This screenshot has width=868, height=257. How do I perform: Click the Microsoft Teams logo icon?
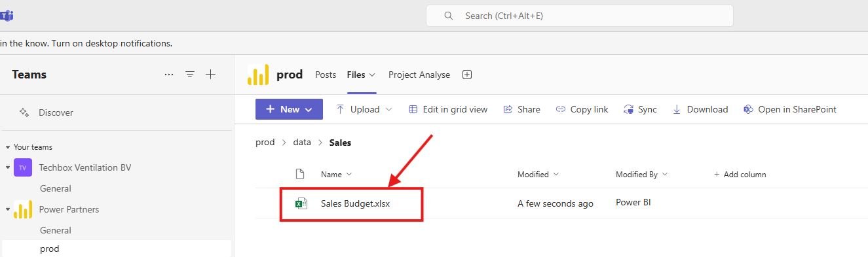(7, 16)
